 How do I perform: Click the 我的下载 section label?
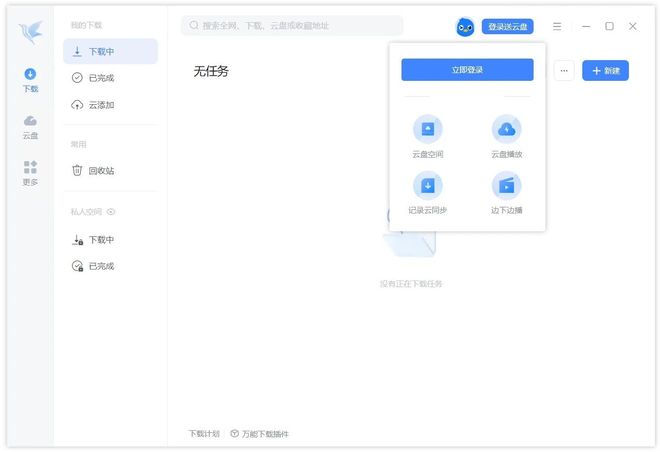click(86, 25)
